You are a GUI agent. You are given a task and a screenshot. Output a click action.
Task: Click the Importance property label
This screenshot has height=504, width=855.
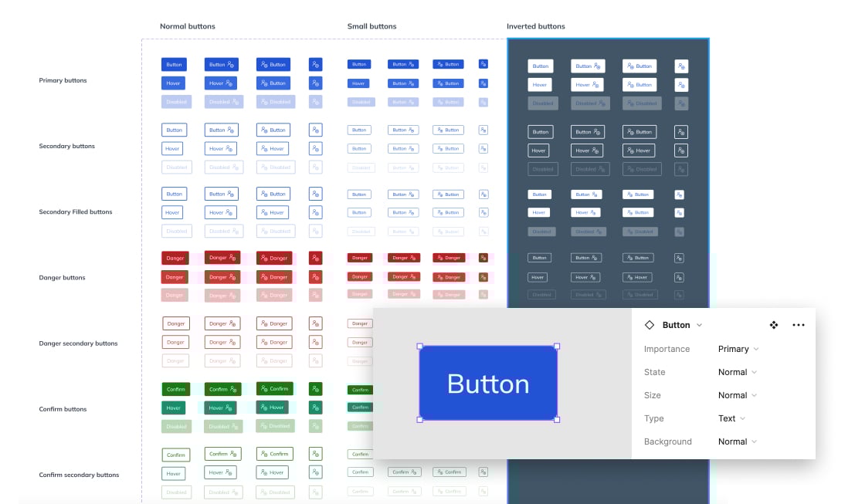pos(667,349)
